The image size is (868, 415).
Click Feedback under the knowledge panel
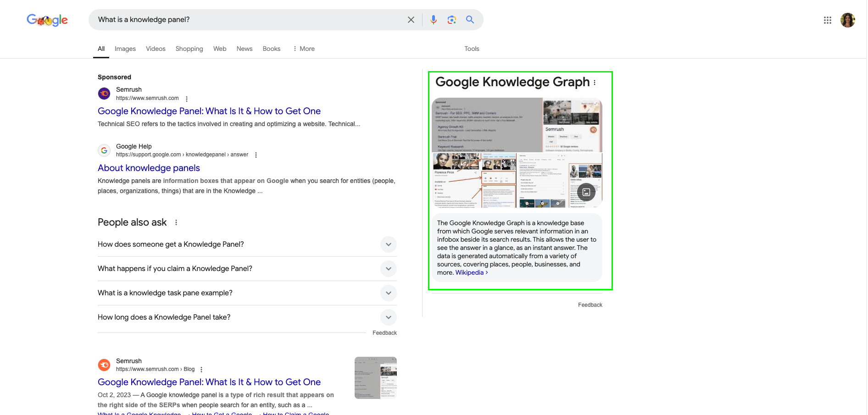click(590, 305)
